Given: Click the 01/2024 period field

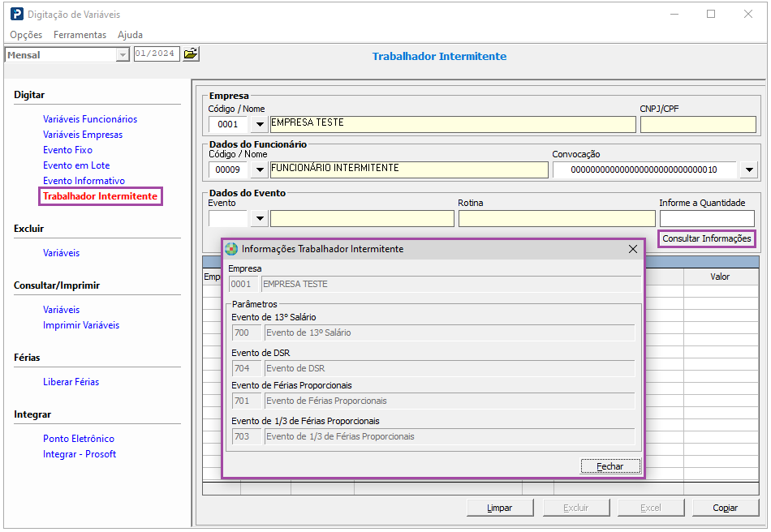Looking at the screenshot, I should click(x=157, y=54).
